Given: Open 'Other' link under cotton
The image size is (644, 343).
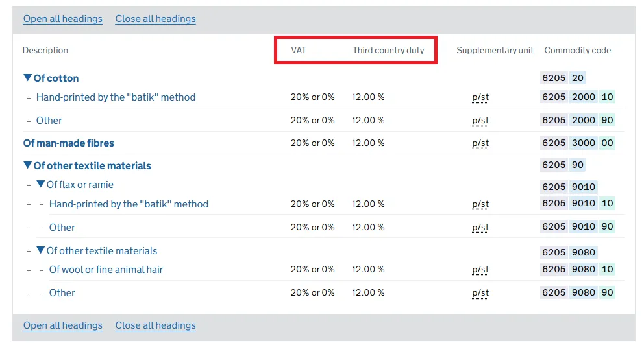Looking at the screenshot, I should click(x=49, y=121).
